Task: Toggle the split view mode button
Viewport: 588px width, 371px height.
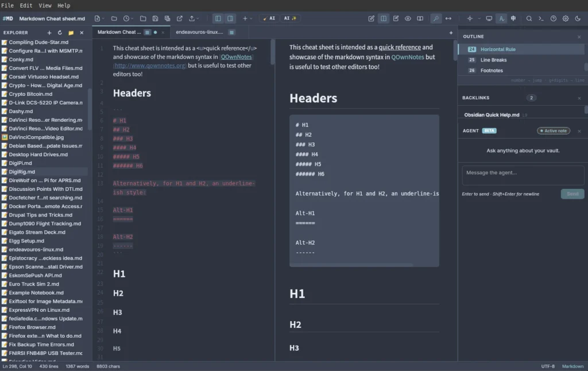Action: (x=383, y=18)
